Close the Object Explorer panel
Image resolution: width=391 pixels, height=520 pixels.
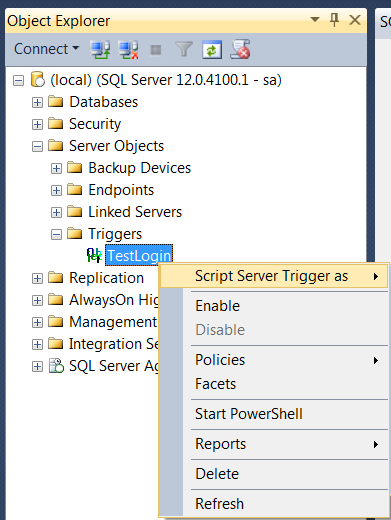click(x=355, y=20)
